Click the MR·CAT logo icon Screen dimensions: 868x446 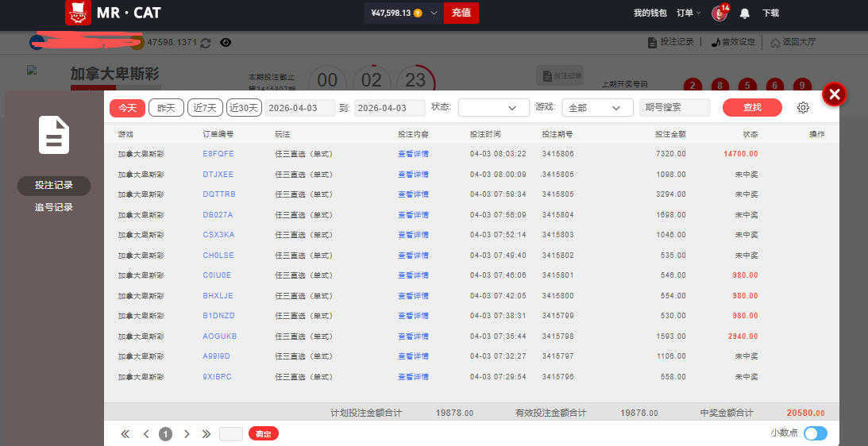pos(78,13)
